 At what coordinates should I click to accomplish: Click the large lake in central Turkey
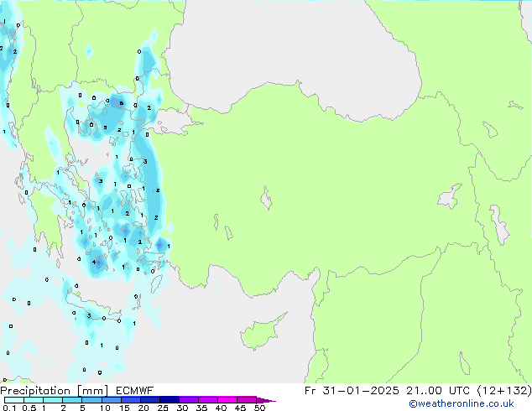pos(266,200)
